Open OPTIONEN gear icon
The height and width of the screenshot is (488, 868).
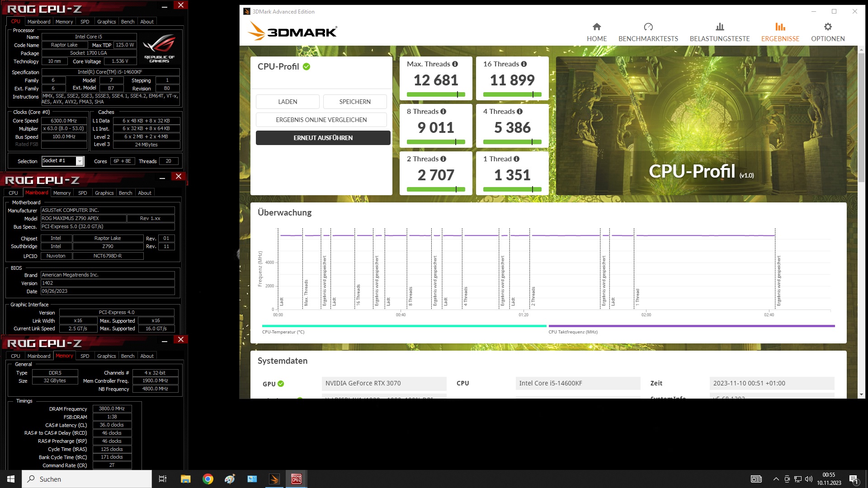(828, 27)
